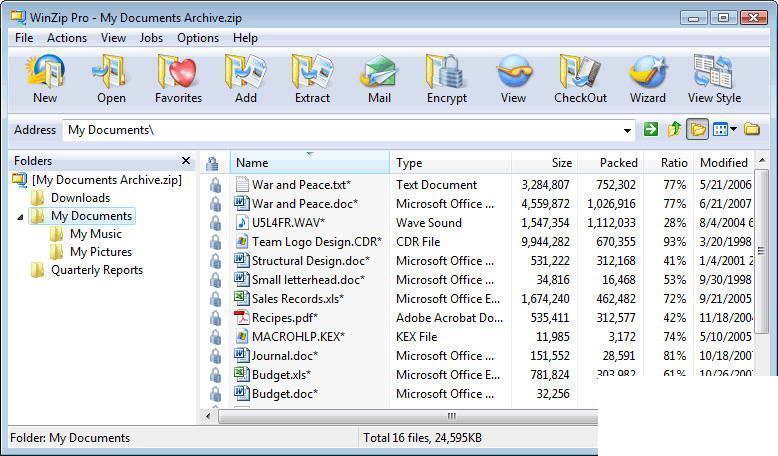This screenshot has width=778, height=456.
Task: Open the File menu
Action: [24, 38]
